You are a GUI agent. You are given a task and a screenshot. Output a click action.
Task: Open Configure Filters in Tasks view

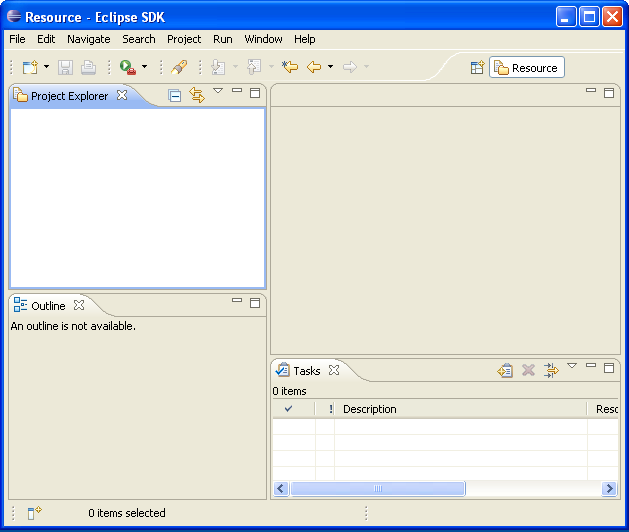(551, 370)
